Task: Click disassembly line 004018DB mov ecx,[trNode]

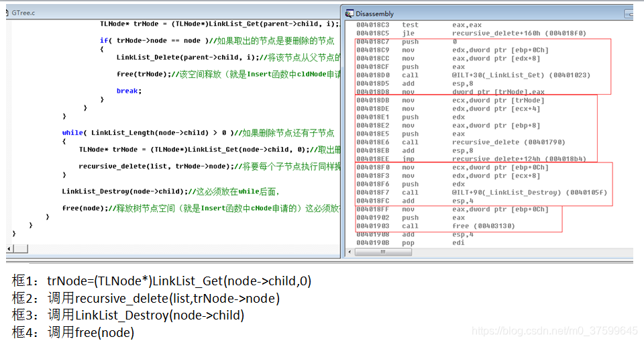Action: [x=450, y=100]
